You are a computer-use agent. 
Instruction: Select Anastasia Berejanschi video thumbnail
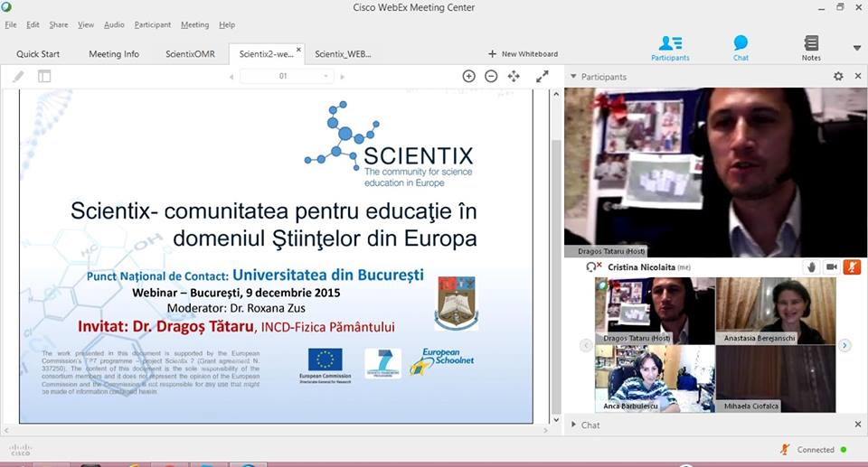point(776,311)
